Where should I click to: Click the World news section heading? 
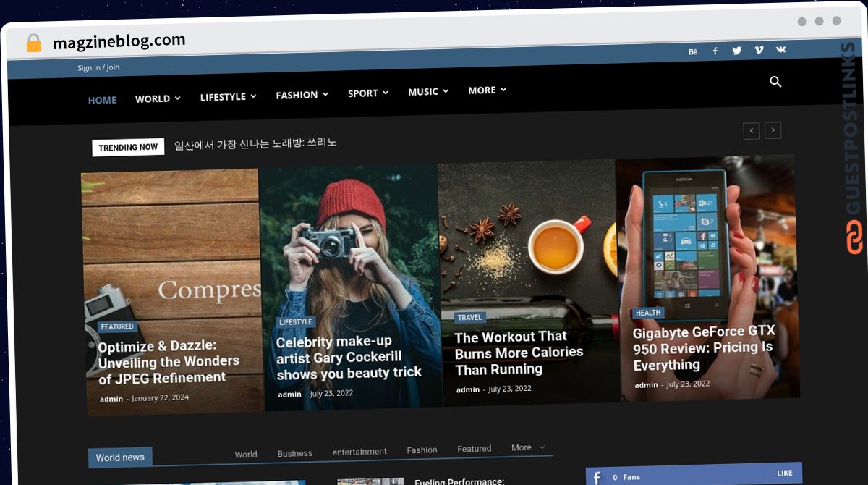coord(120,457)
